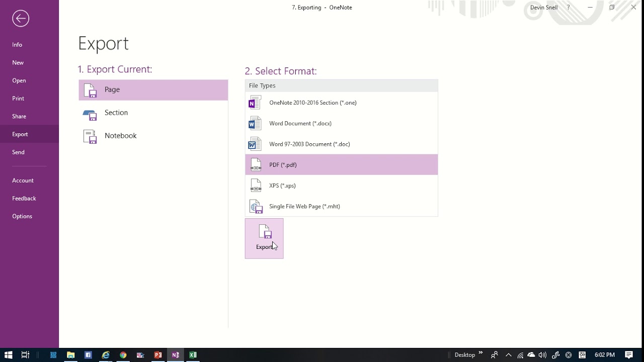The image size is (644, 362).
Task: Click the Notebook save icon
Action: pos(90,137)
